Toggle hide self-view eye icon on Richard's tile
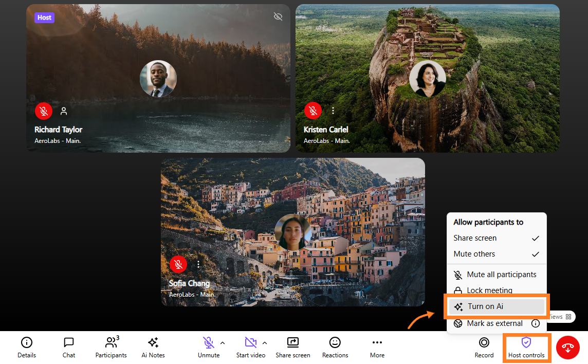Screen dimensions: 588x364 pos(278,16)
